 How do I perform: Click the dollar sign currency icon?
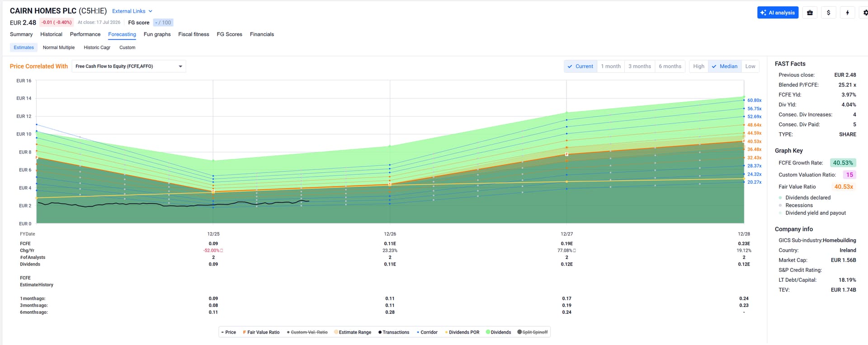pyautogui.click(x=828, y=13)
